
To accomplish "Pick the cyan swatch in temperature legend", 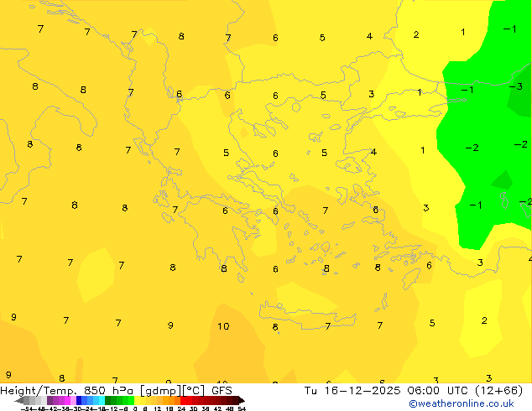I will click(102, 400).
